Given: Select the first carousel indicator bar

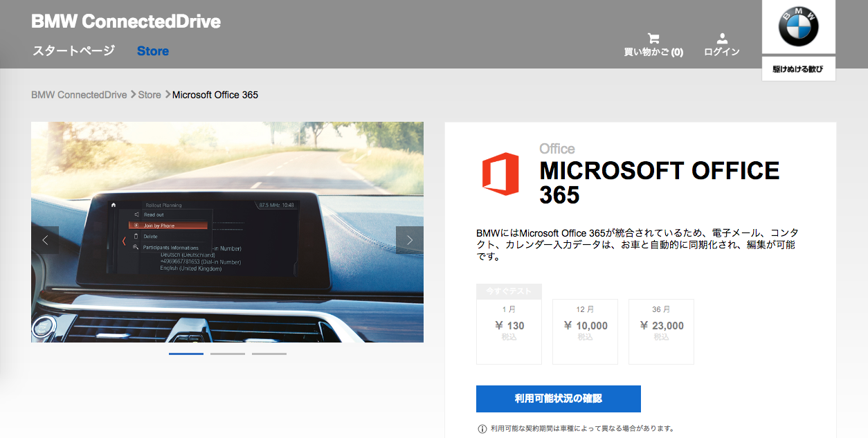Looking at the screenshot, I should [x=186, y=354].
